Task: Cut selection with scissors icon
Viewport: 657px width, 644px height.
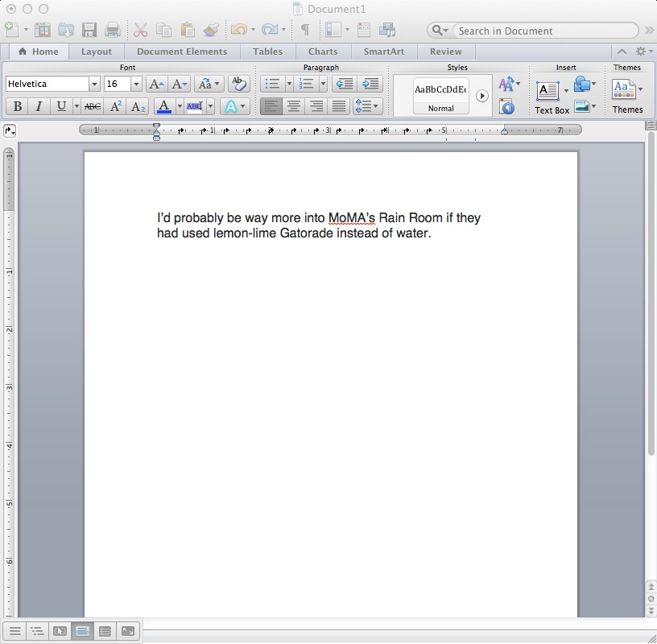Action: tap(140, 30)
